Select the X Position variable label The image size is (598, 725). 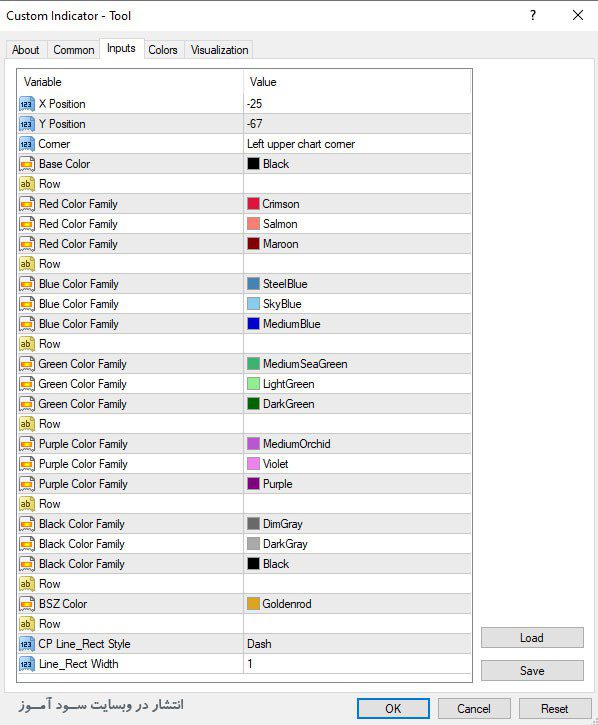tap(62, 104)
